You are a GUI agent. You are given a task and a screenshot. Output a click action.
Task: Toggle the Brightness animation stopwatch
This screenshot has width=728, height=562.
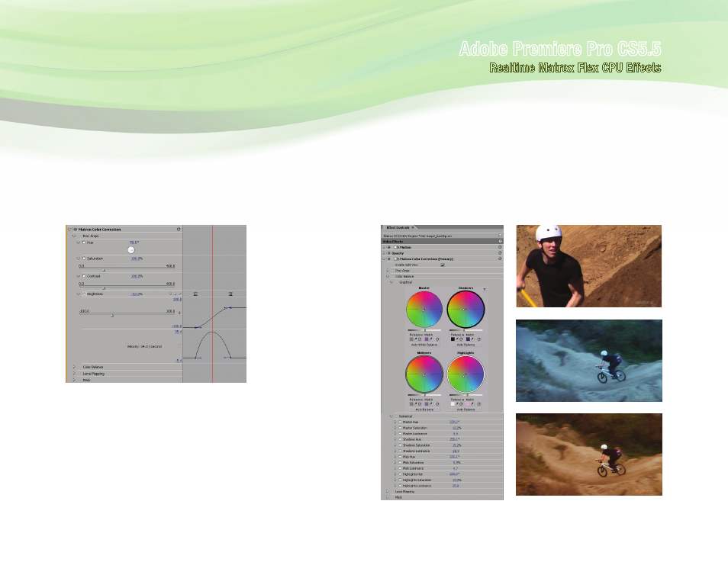[84, 294]
